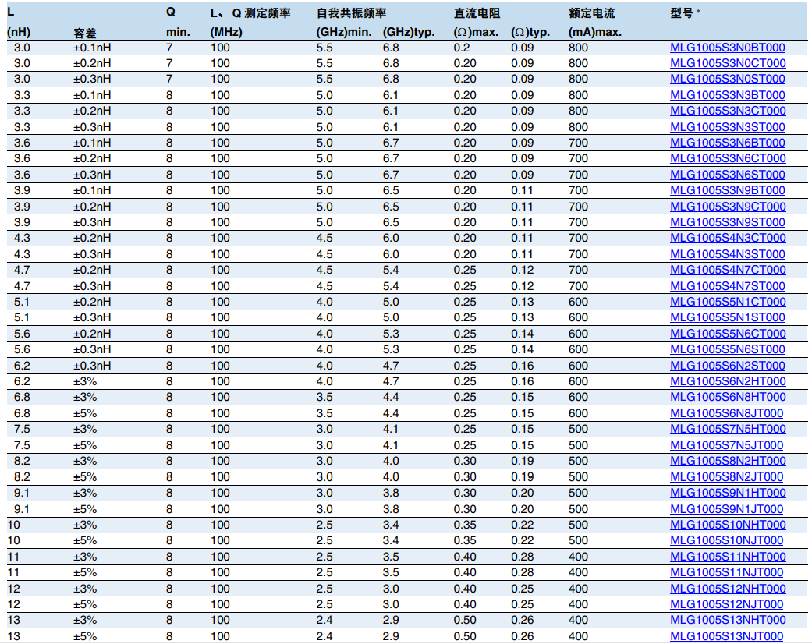Viewport: 812px width, 644px height.
Task: Open the MLG1005S8N2HT000 part link
Action: (x=728, y=461)
